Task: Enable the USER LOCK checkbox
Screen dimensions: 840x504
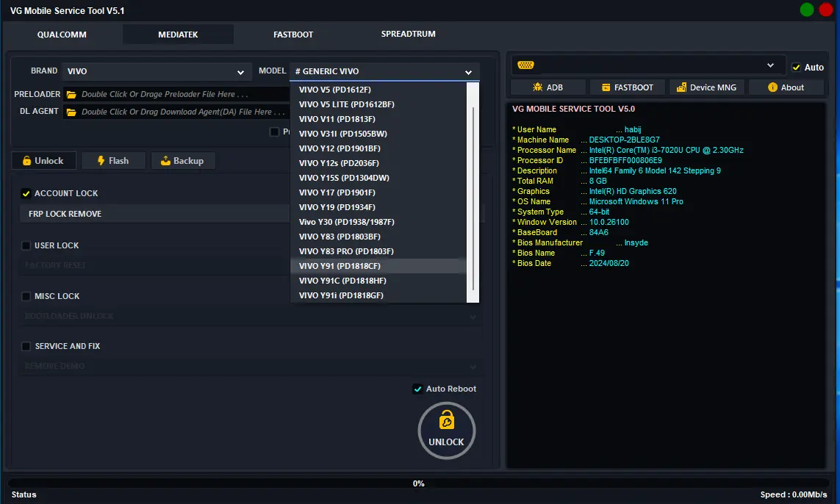Action: click(26, 245)
